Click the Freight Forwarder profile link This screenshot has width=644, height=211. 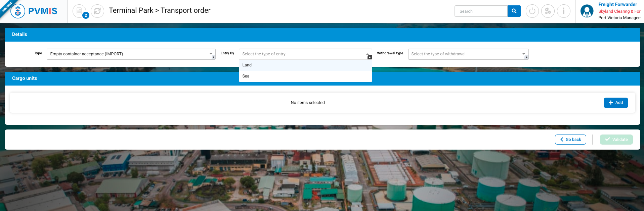point(617,4)
